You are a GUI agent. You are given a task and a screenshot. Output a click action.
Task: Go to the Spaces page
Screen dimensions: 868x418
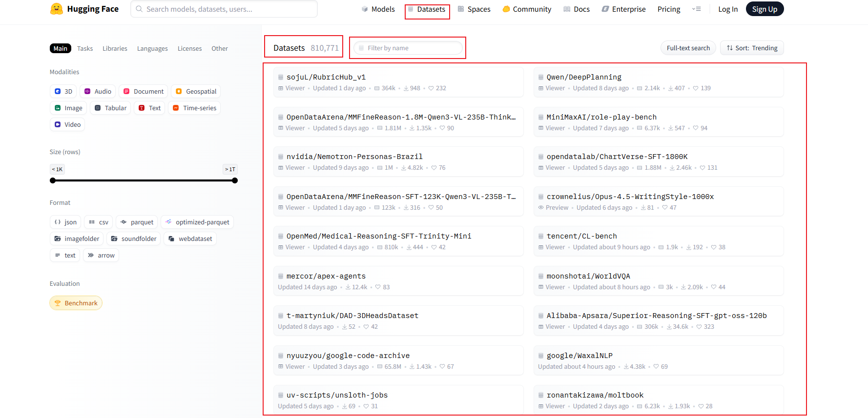474,9
